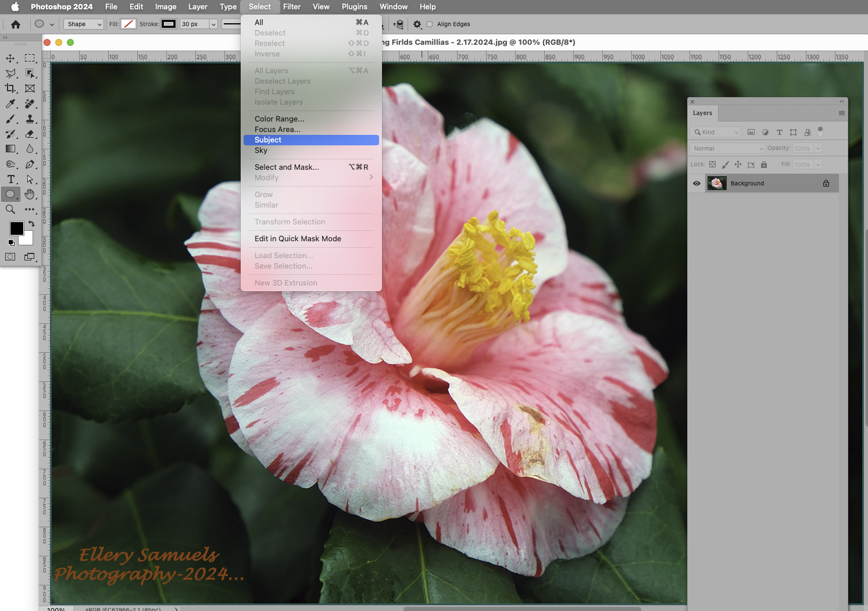Image resolution: width=868 pixels, height=611 pixels.
Task: Select the Crop tool
Action: [x=10, y=88]
